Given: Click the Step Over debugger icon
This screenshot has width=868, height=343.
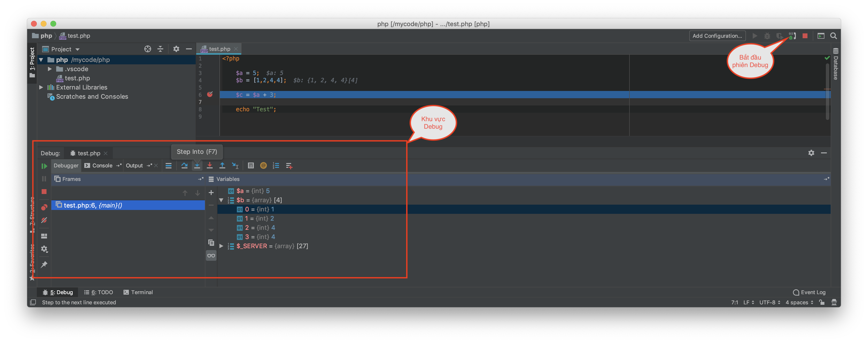Looking at the screenshot, I should pos(184,166).
